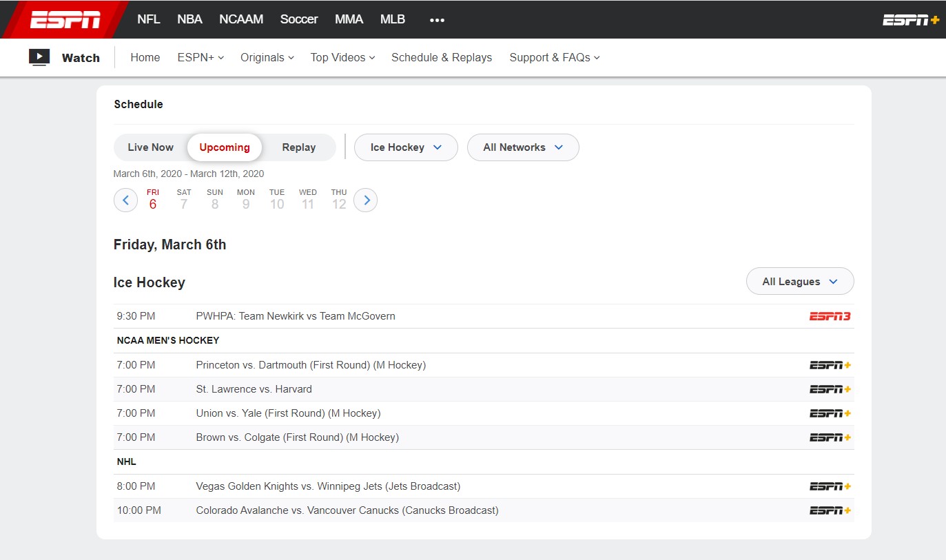Image resolution: width=946 pixels, height=560 pixels.
Task: Open the All Leagues dropdown
Action: (800, 281)
